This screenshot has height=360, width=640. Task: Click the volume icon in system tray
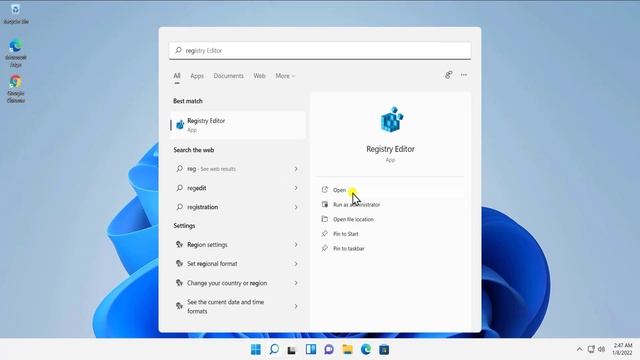(x=602, y=349)
